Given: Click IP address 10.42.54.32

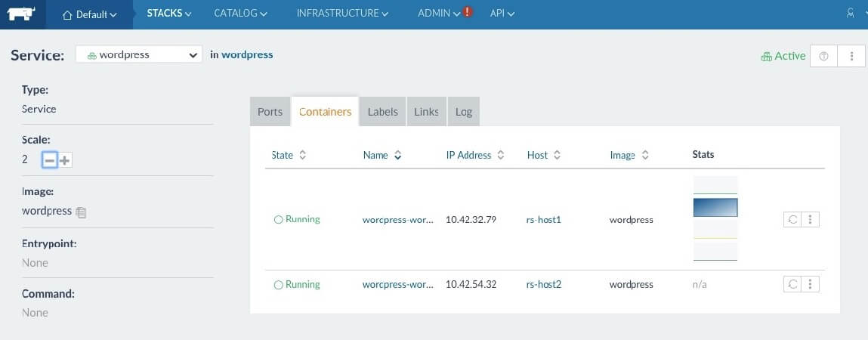Looking at the screenshot, I should pos(471,284).
